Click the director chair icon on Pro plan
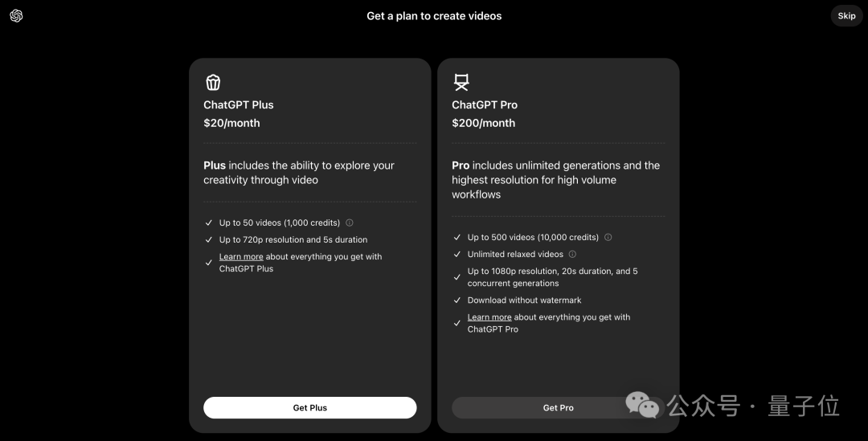Image resolution: width=868 pixels, height=441 pixels. click(461, 82)
